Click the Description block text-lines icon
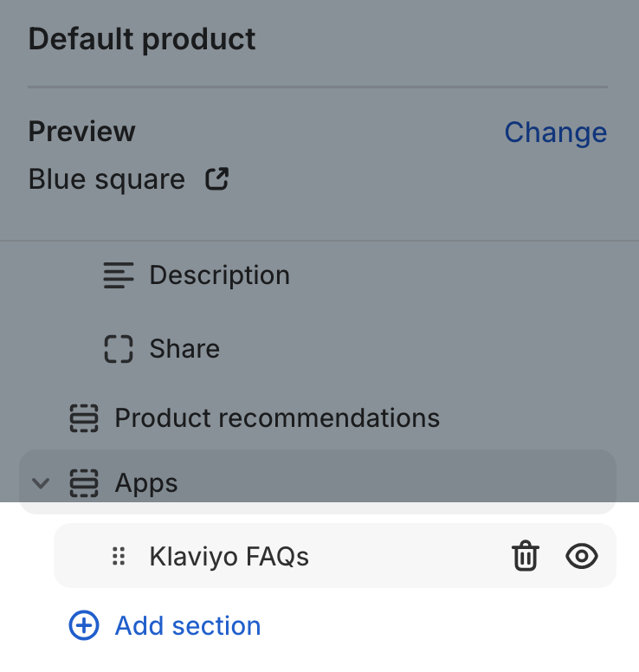639x672 pixels. 119,275
